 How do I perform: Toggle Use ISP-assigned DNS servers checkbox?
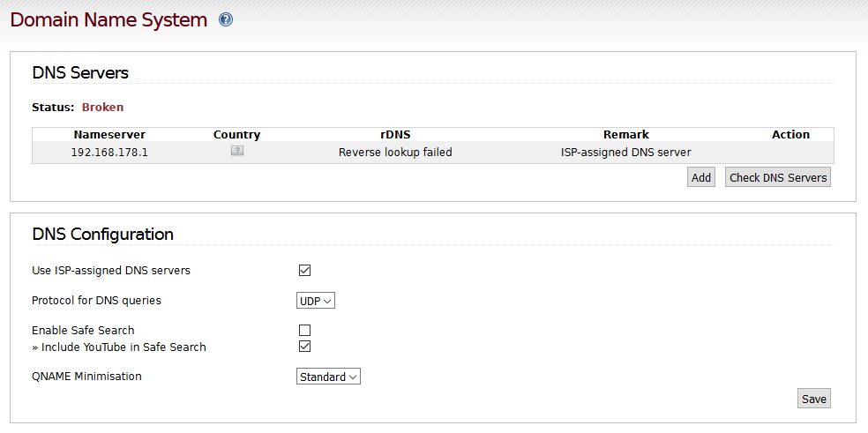pyautogui.click(x=304, y=270)
